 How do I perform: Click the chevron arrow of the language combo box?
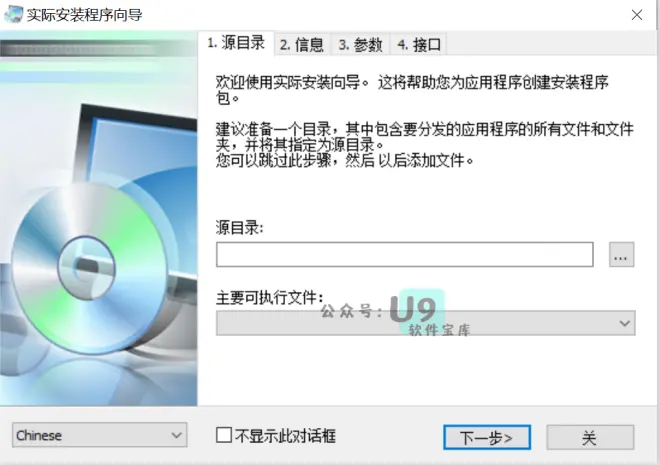coord(177,435)
